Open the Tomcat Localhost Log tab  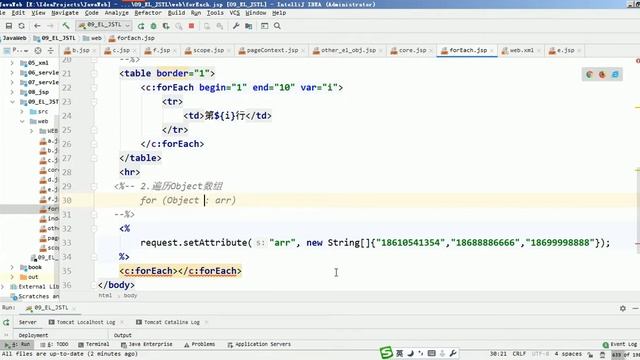click(86, 322)
